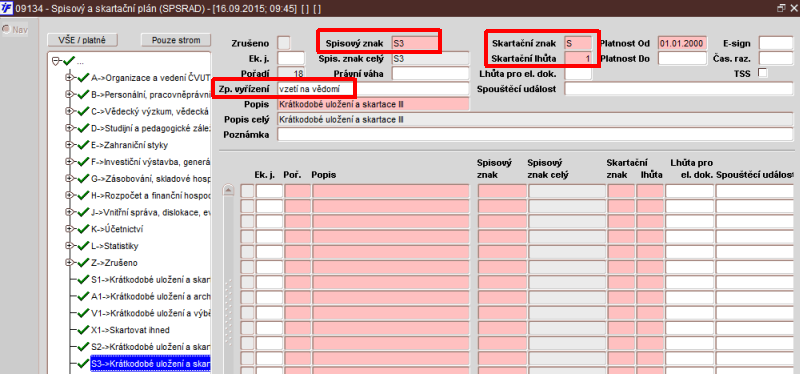The height and width of the screenshot is (374, 800).
Task: Expand the A->Organizace a vedení ČVUT node
Action: pos(69,78)
